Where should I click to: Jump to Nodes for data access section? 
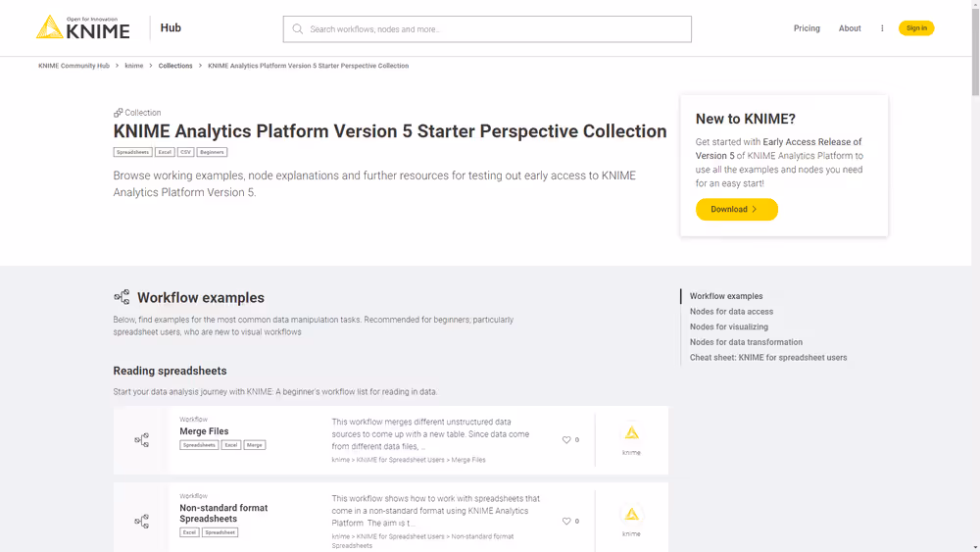pos(731,312)
